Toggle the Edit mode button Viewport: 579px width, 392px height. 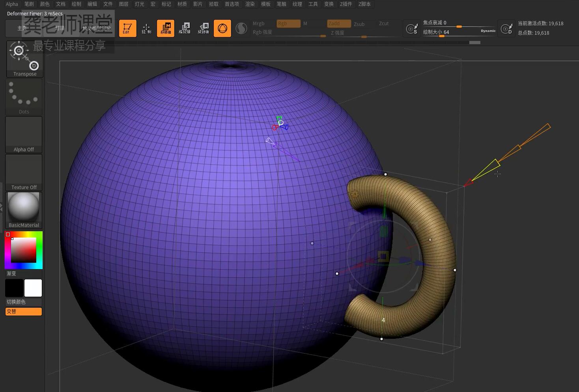point(127,28)
